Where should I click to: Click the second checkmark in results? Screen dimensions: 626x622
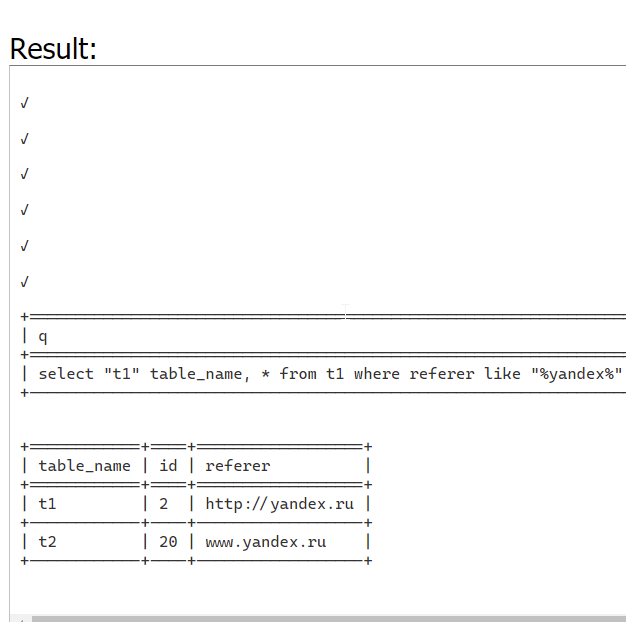tap(25, 139)
